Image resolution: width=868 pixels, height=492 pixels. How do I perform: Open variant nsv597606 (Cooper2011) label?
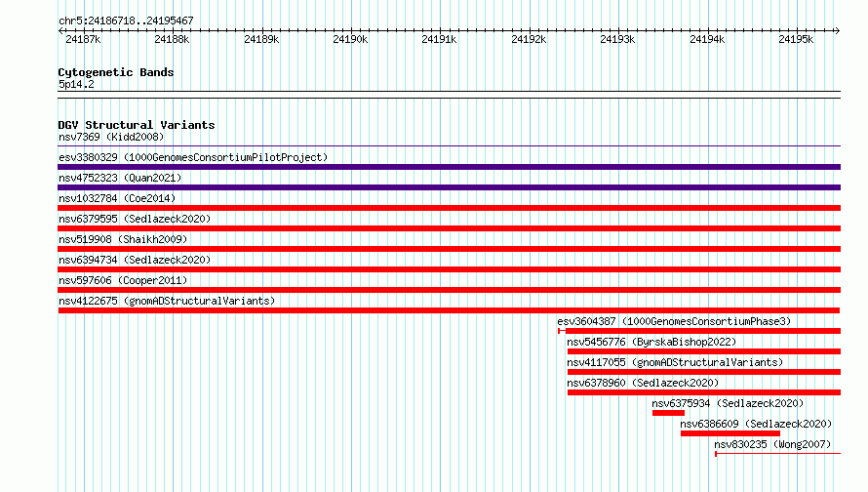tap(123, 280)
